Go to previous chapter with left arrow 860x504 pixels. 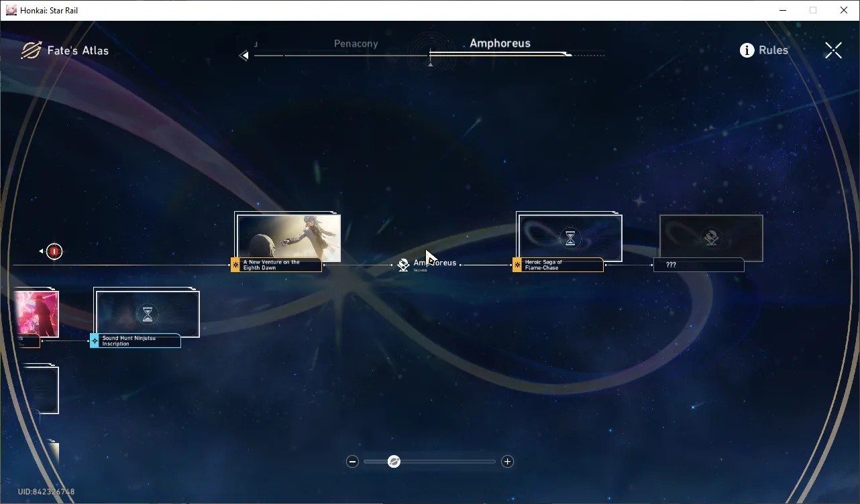pyautogui.click(x=244, y=56)
